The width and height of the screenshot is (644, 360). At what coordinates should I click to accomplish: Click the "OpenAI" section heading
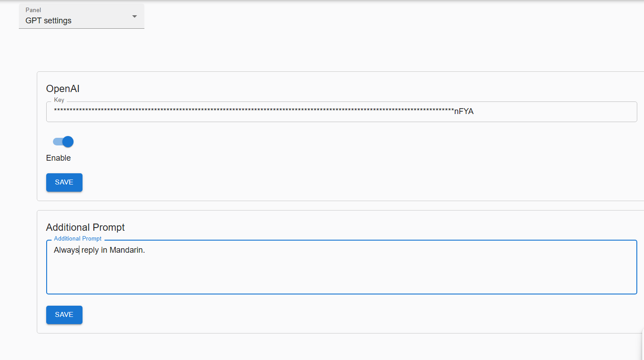(62, 88)
